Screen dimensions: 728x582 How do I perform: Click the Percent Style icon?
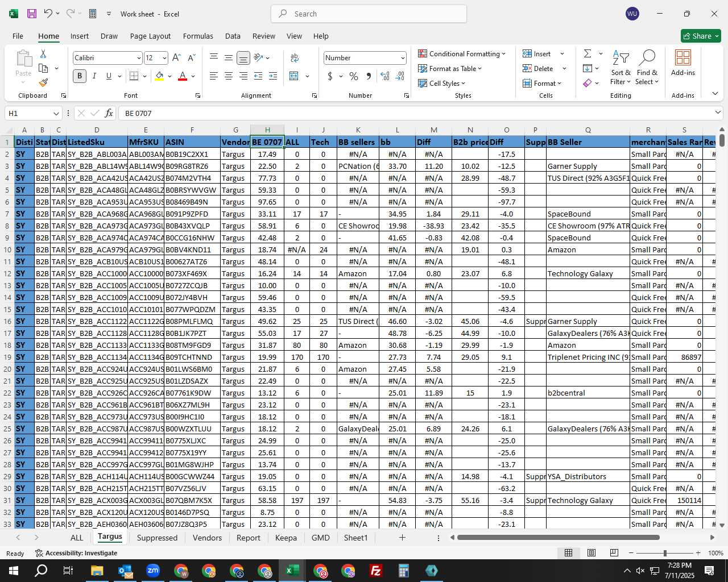tap(354, 76)
